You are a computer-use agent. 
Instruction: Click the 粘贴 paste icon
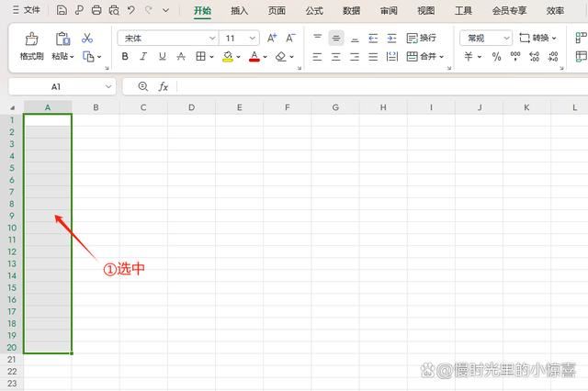tap(62, 39)
